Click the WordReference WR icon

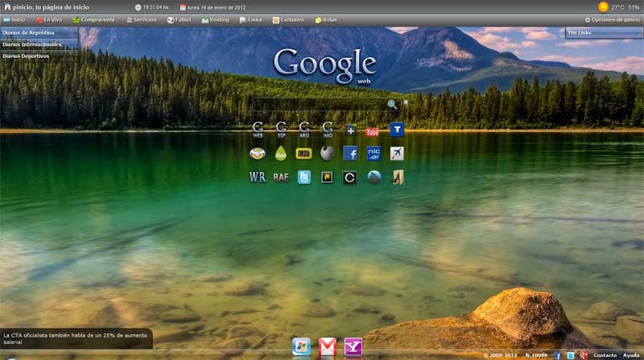coord(258,177)
